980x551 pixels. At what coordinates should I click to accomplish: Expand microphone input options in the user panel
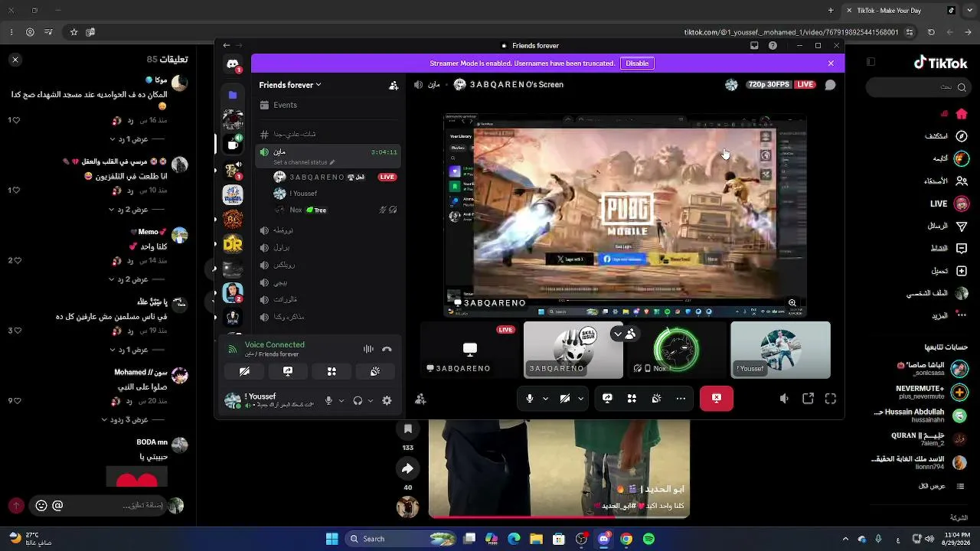[341, 400]
